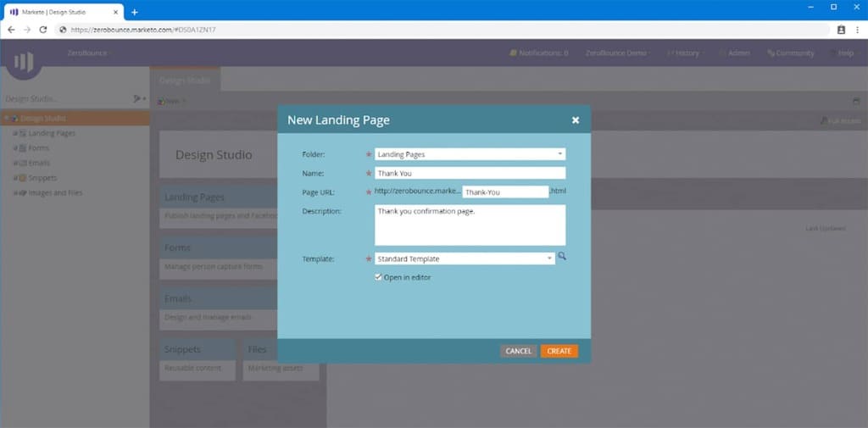Close the New Landing Page dialog
Image resolution: width=868 pixels, height=428 pixels.
[x=576, y=120]
